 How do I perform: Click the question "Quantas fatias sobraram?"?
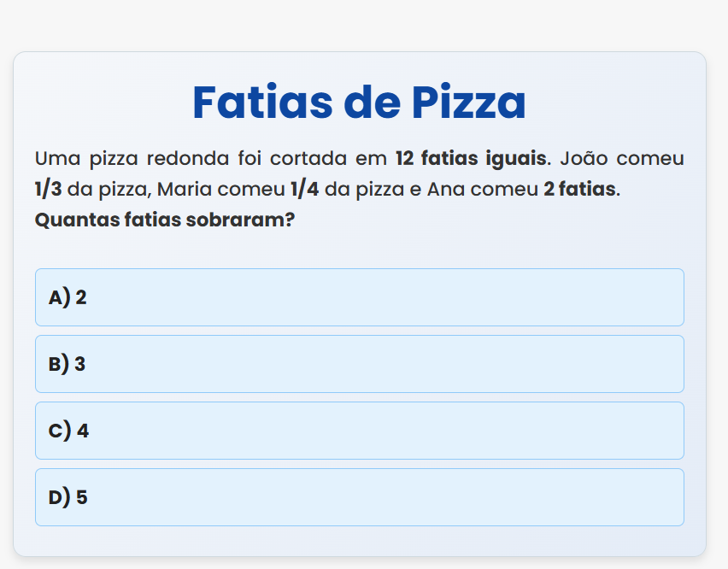tap(165, 220)
